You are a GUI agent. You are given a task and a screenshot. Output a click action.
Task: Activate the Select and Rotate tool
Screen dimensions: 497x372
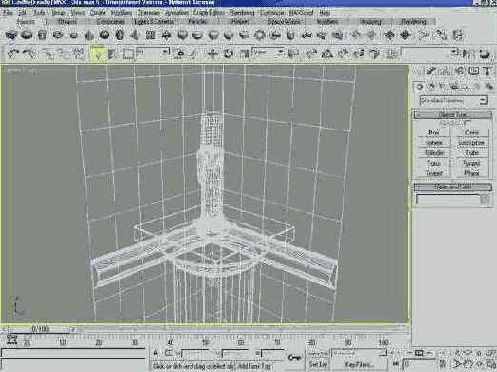tap(228, 53)
